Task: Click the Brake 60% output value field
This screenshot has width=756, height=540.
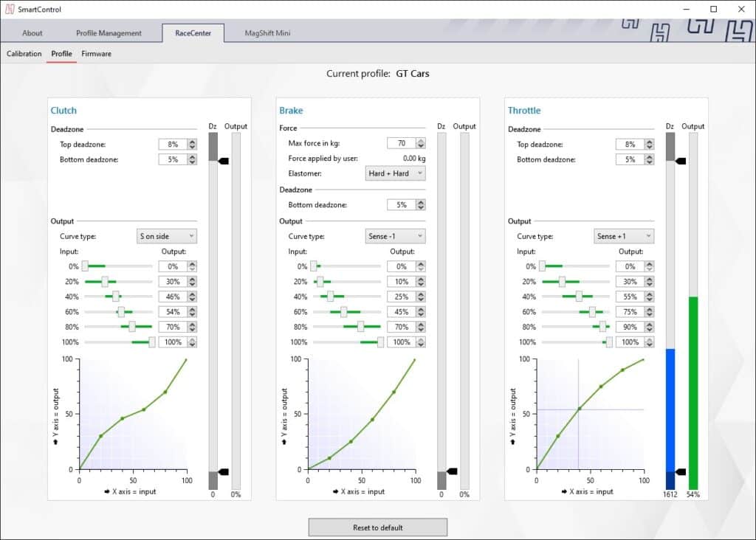Action: 401,312
